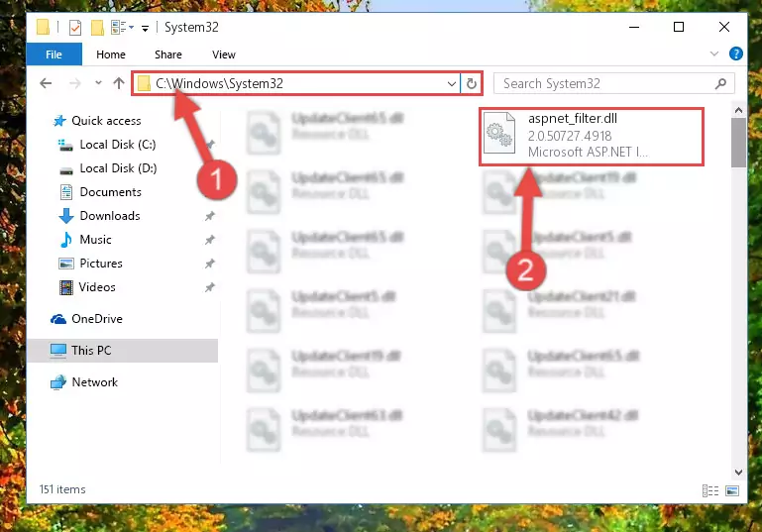This screenshot has width=762, height=532.
Task: Click the OneDrive cloud icon
Action: click(58, 319)
